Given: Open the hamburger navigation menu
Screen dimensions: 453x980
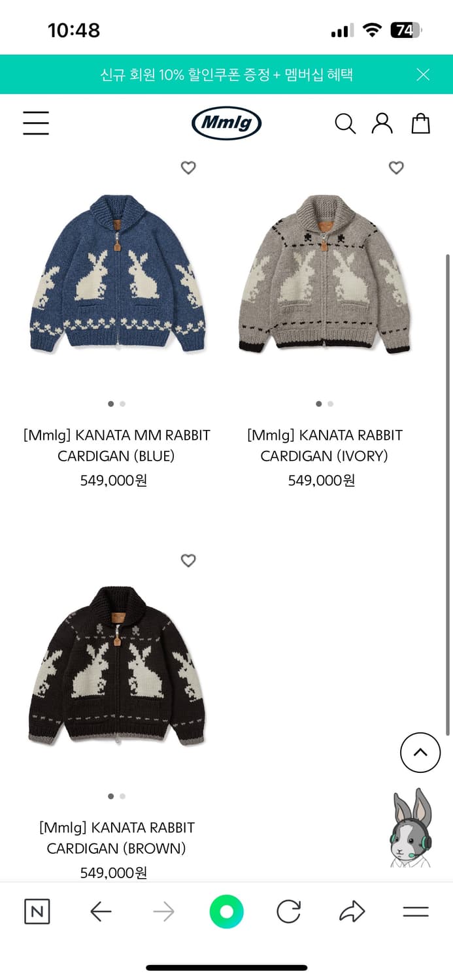Looking at the screenshot, I should [x=36, y=123].
